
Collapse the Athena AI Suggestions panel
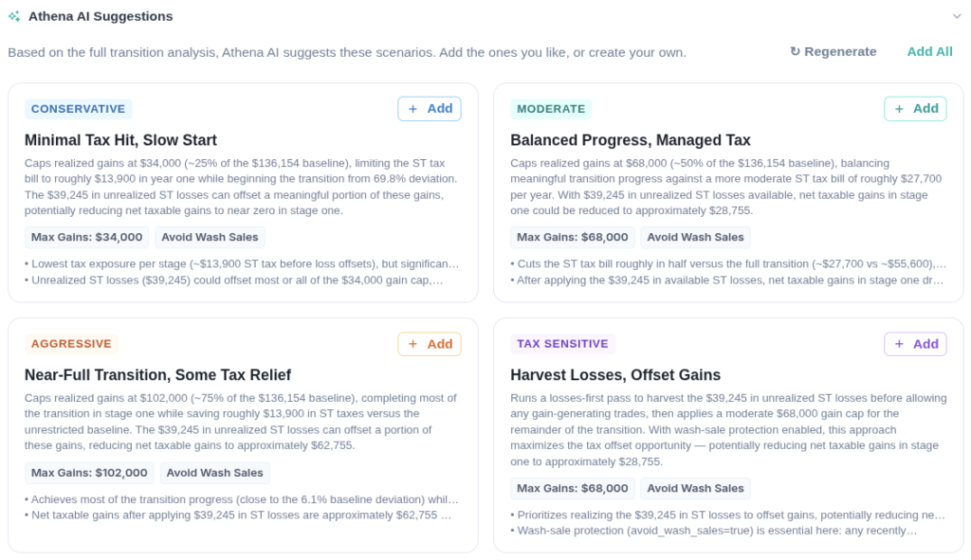click(957, 16)
